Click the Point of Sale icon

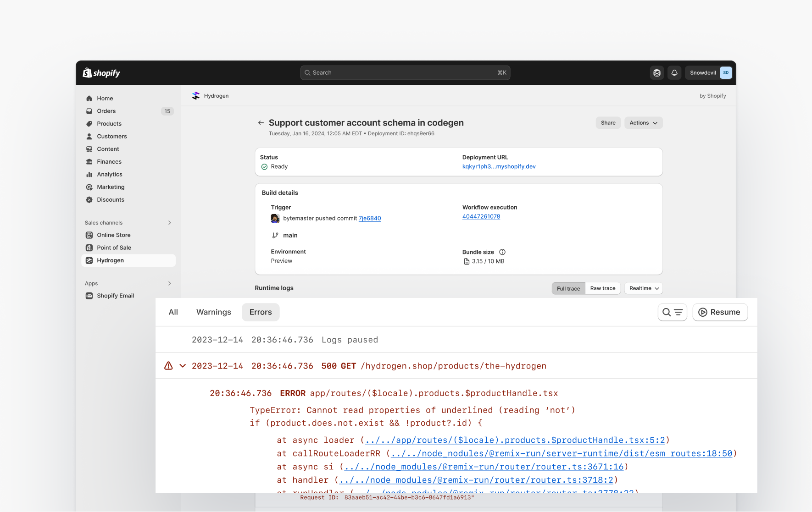click(x=89, y=248)
